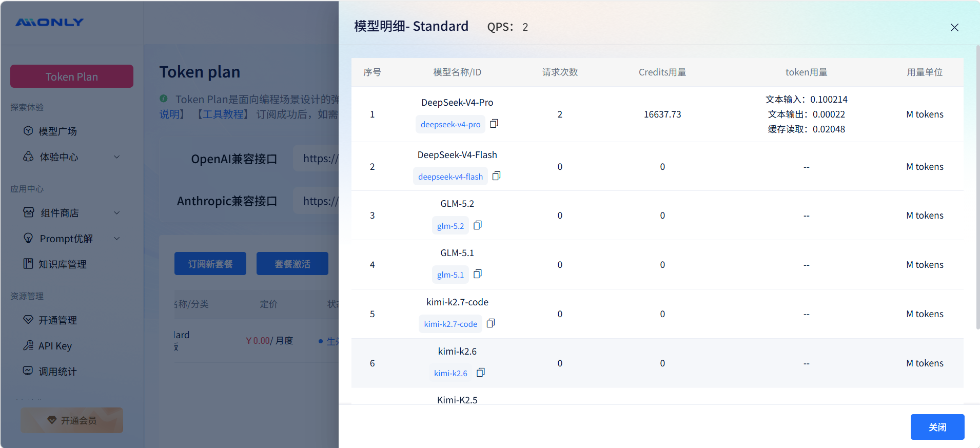
Task: Click the Credits用量 column header
Action: tap(662, 72)
